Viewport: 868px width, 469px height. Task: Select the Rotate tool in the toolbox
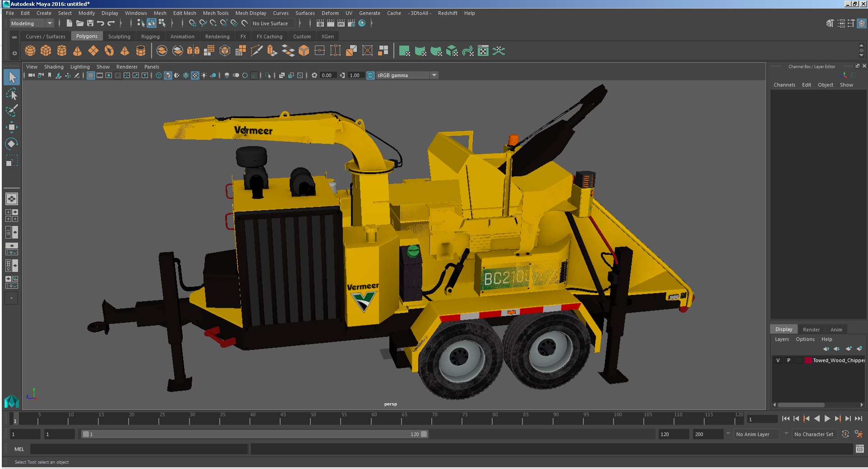tap(12, 144)
